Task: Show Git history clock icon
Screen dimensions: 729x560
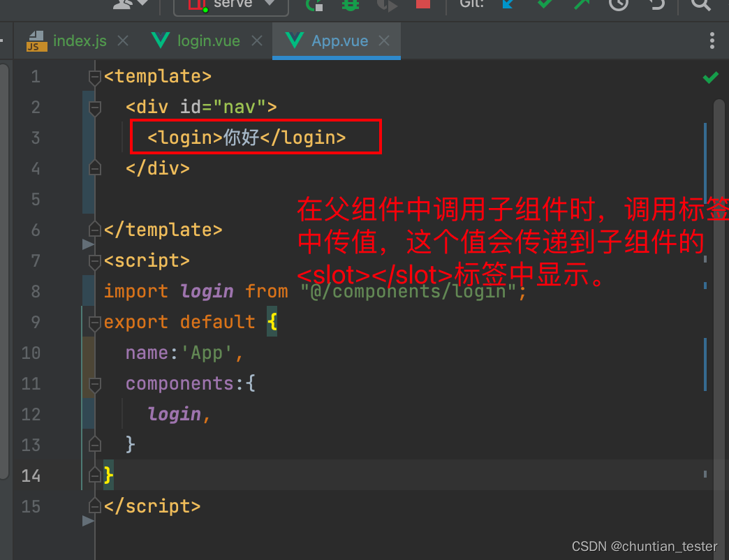Action: pos(619,4)
